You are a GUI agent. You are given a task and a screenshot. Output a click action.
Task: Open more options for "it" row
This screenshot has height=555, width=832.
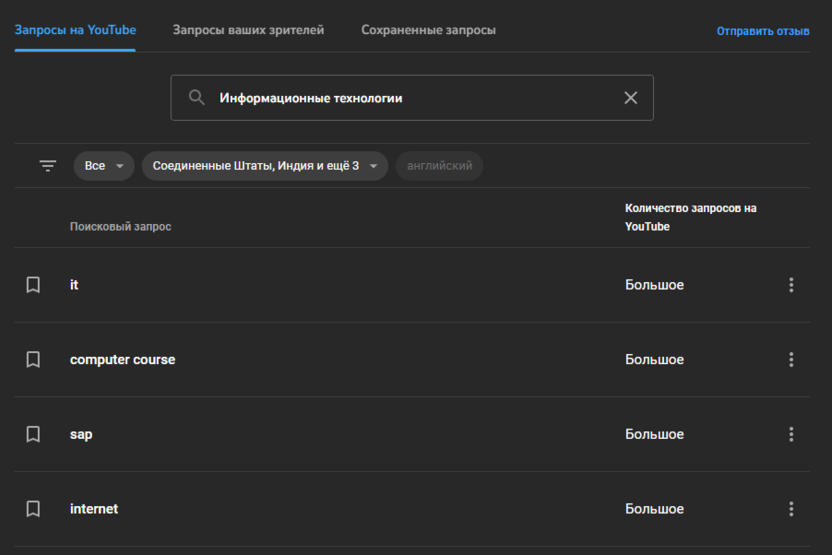[791, 285]
